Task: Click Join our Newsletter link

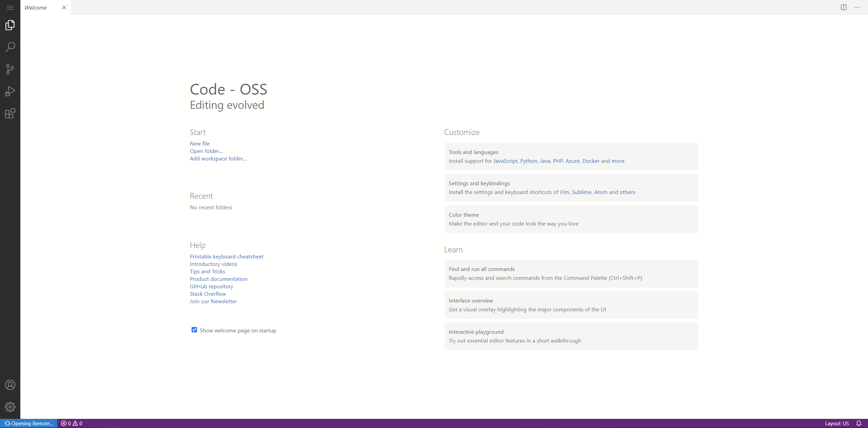Action: click(213, 301)
